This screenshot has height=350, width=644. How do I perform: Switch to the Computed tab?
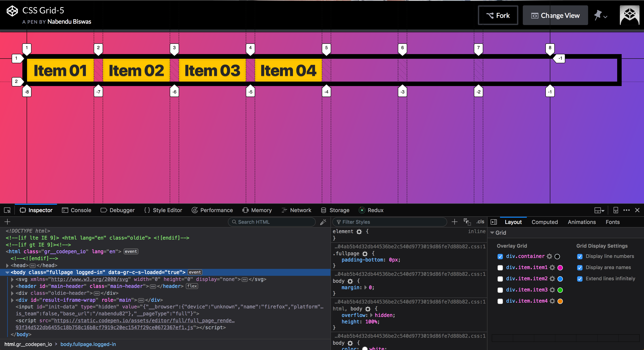click(x=544, y=222)
